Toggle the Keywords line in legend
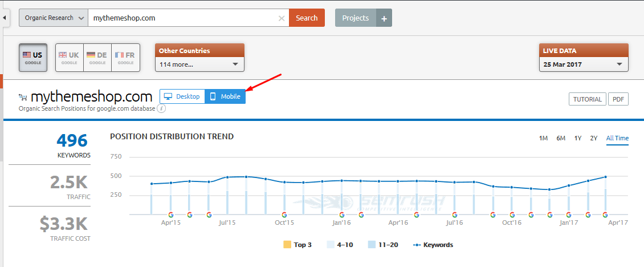The image size is (644, 267). tap(433, 245)
